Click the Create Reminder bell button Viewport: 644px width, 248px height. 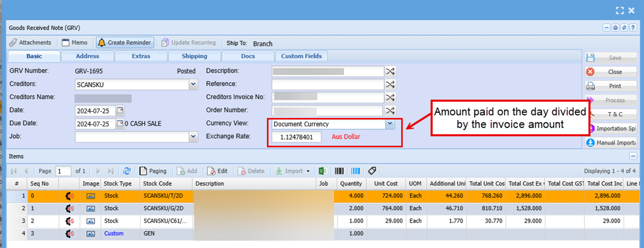(125, 43)
